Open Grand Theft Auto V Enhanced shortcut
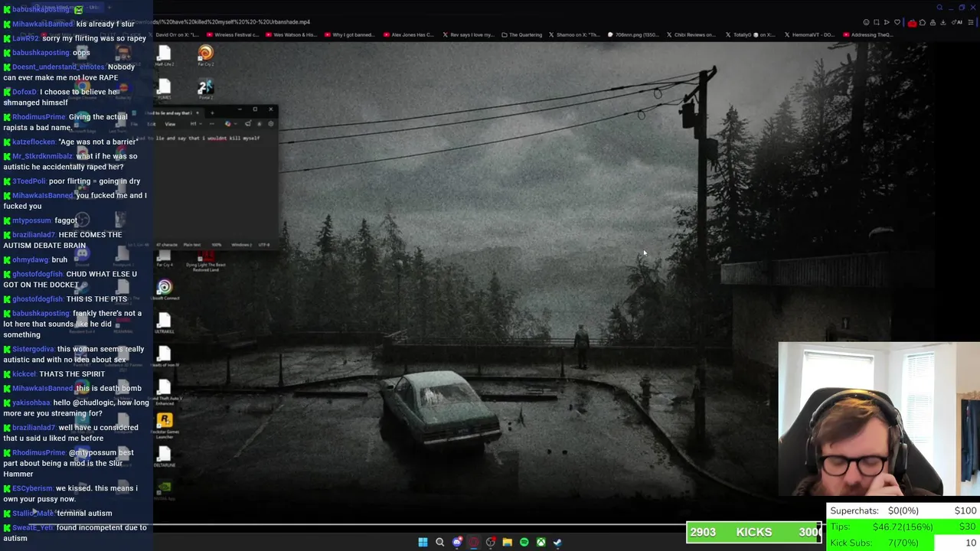The height and width of the screenshot is (551, 980). point(164,391)
